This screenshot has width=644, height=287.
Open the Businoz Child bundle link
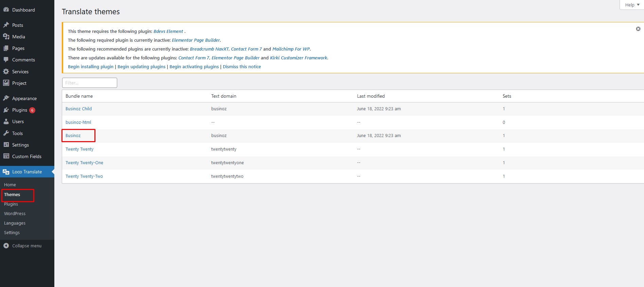tap(78, 109)
